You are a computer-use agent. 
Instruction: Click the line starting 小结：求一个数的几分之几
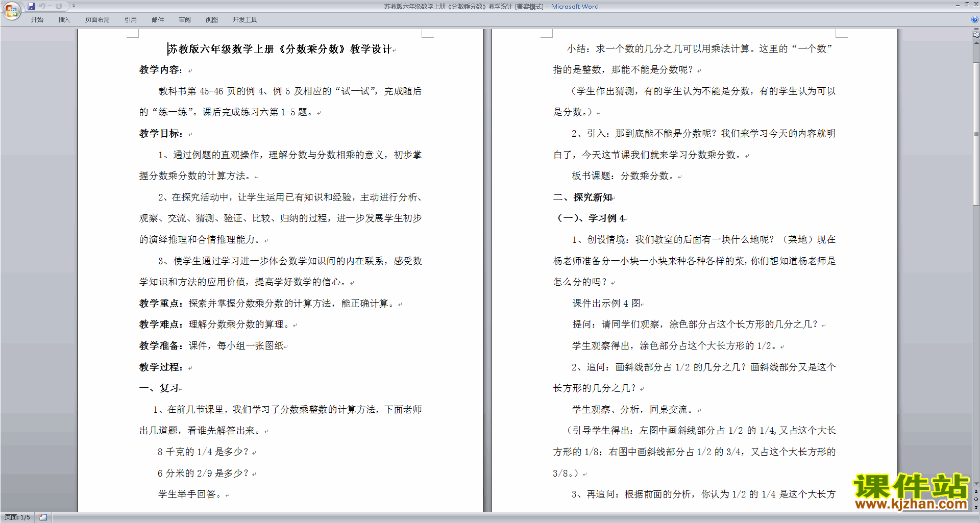pyautogui.click(x=699, y=49)
